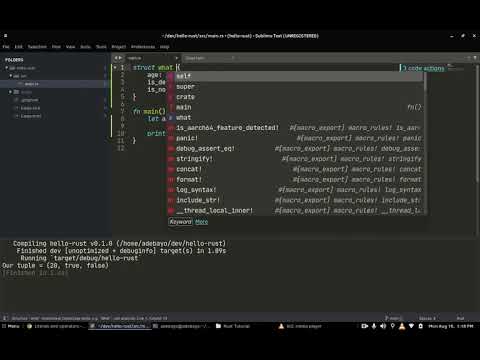Open the Selection menu

coord(37,47)
